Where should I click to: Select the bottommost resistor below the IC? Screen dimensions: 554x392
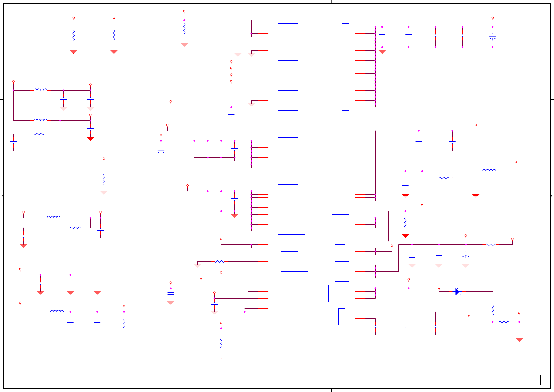tap(221, 343)
